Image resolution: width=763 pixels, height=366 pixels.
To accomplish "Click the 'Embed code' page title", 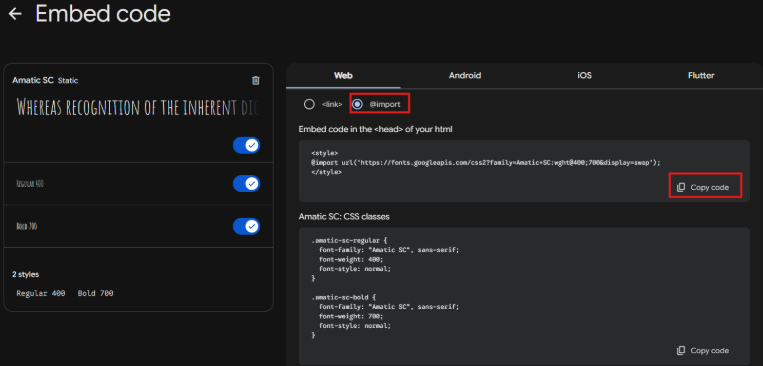I will pos(103,14).
